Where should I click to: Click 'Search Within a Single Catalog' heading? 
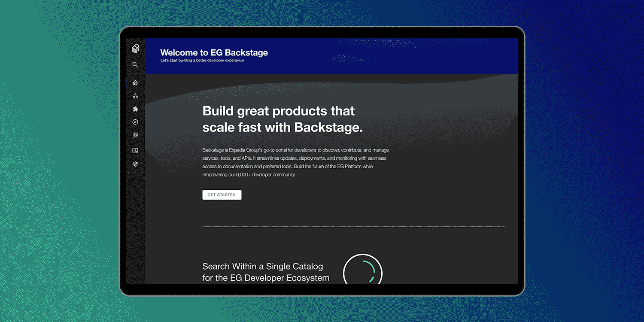point(263,267)
